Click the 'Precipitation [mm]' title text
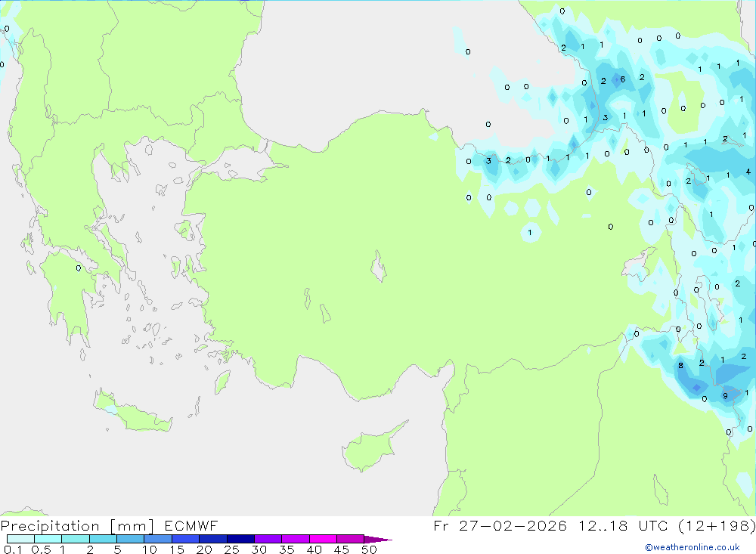Image resolution: width=756 pixels, height=554 pixels. pyautogui.click(x=77, y=526)
